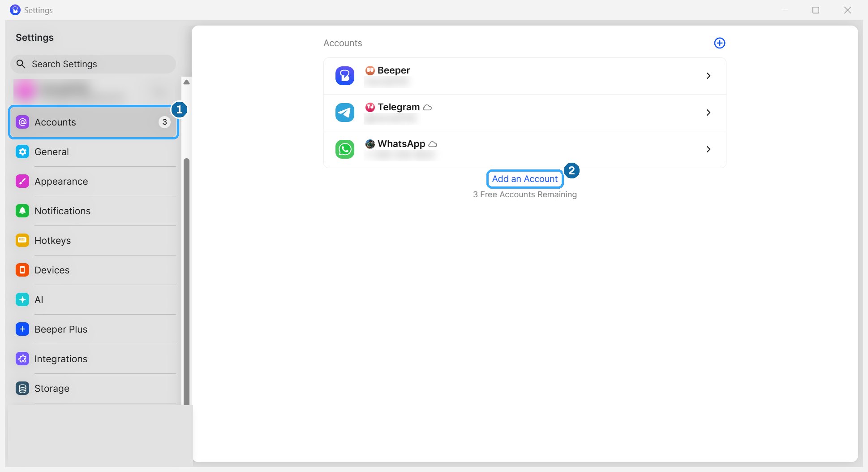The width and height of the screenshot is (868, 472).
Task: Click the WhatsApp account avatar
Action: (x=370, y=144)
